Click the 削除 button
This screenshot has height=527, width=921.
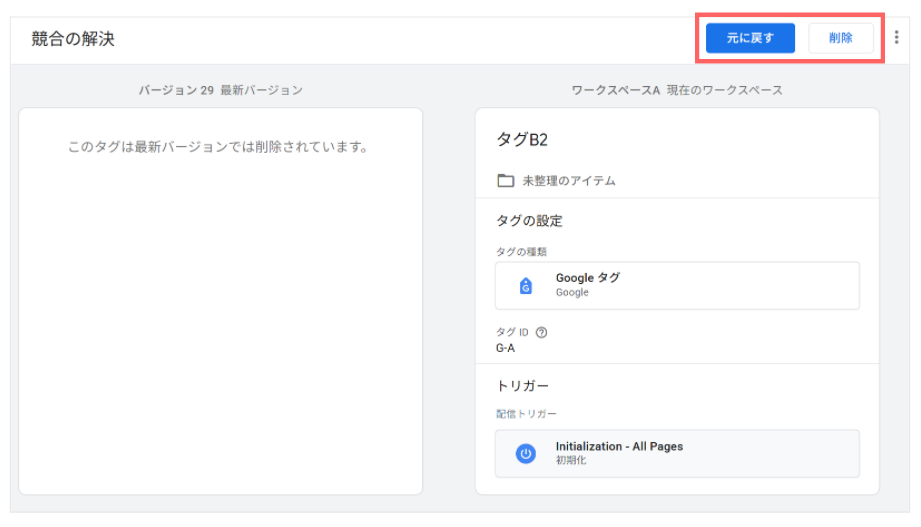(x=841, y=38)
